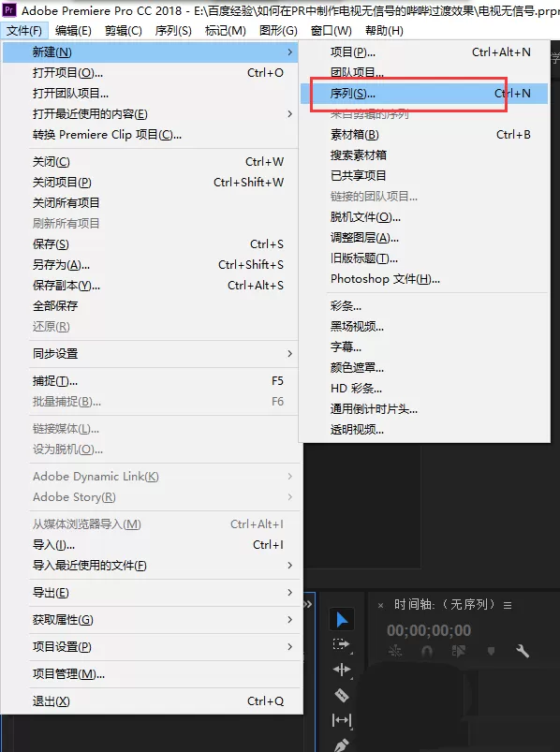Choose Photoshop 文件(H)... in submenu
Viewport: 560px width, 752px height.
pos(424,279)
